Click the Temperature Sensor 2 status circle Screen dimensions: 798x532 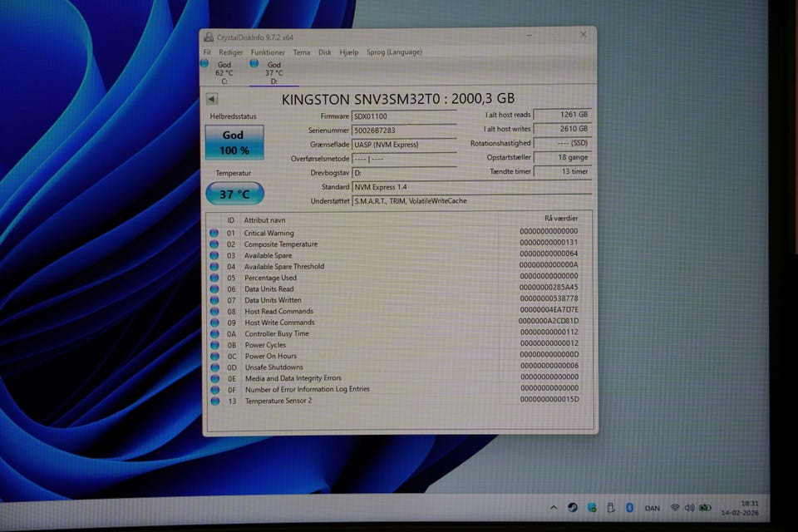click(x=214, y=401)
